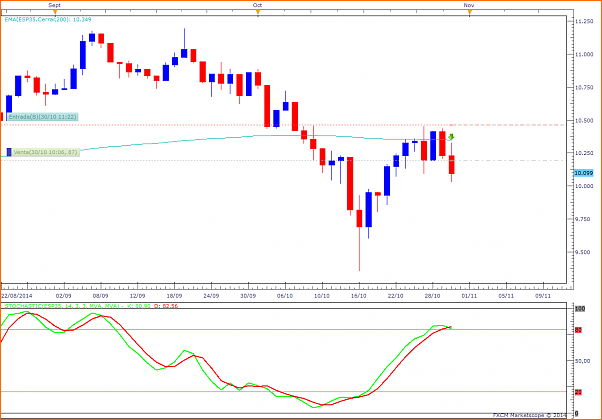Click the 11.250 price axis label
This screenshot has height=420, width=602.
point(584,22)
